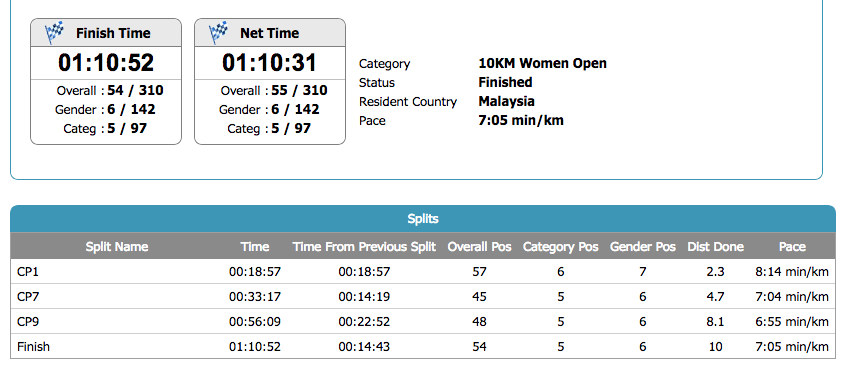Click the 7:05 min/km pace value
Screen dimensions: 846x370
(x=521, y=120)
